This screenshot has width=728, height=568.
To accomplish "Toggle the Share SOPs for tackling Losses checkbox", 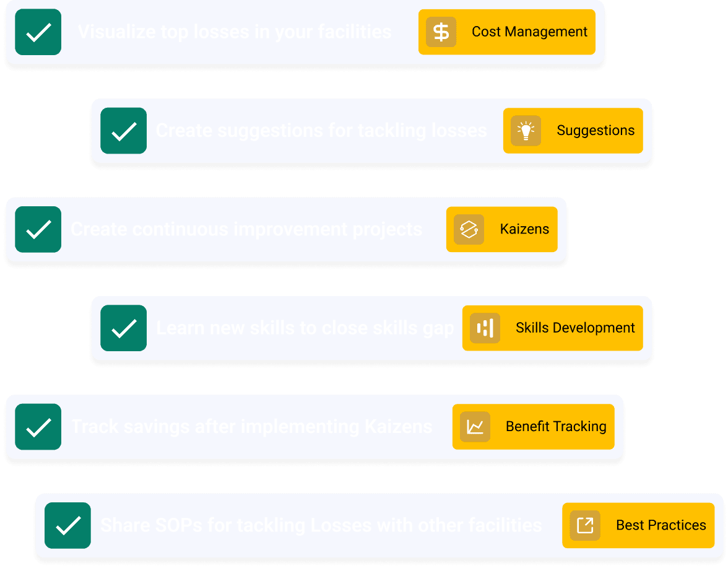I will pos(67,525).
